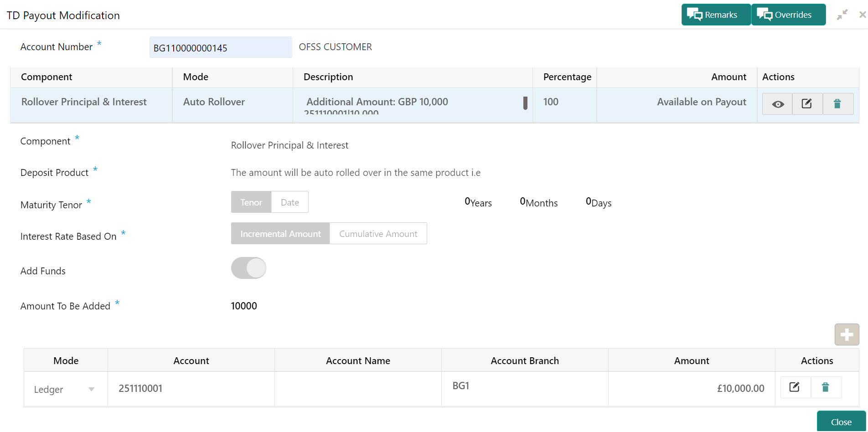Image resolution: width=868 pixels, height=432 pixels.
Task: Choose Cumulative Amount interest rate basis
Action: point(378,234)
